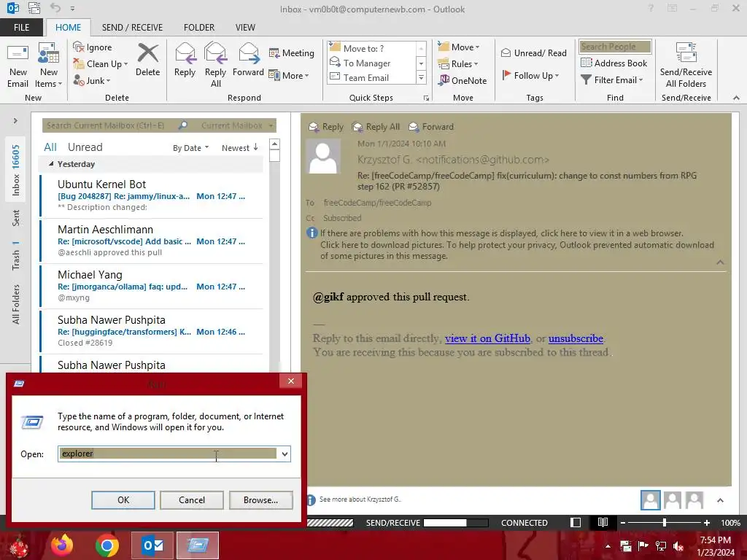Open the Address Book
Screen dimensions: 747x560
pyautogui.click(x=614, y=63)
